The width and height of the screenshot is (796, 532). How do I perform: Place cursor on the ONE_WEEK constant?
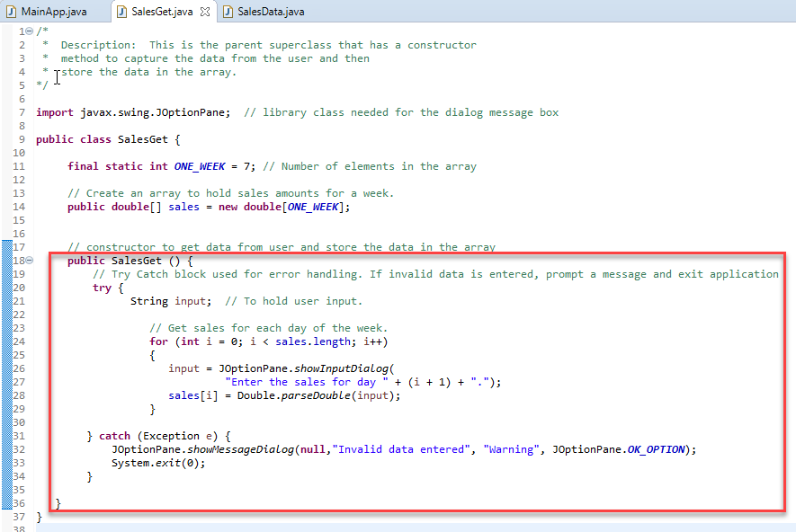[199, 165]
